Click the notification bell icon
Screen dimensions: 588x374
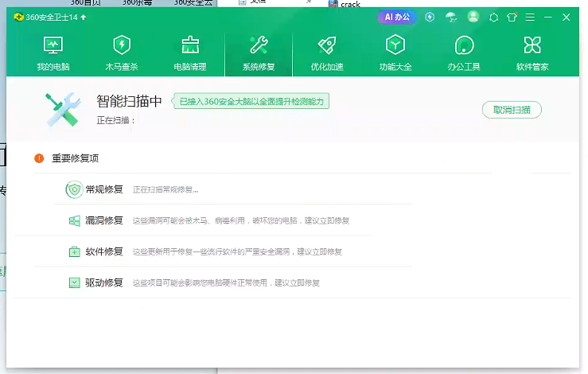point(494,18)
